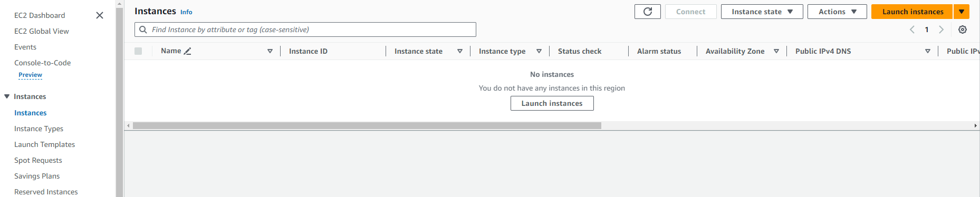Screen dimensions: 980x197
Task: Edit the Name column with pencil icon
Action: [x=187, y=51]
